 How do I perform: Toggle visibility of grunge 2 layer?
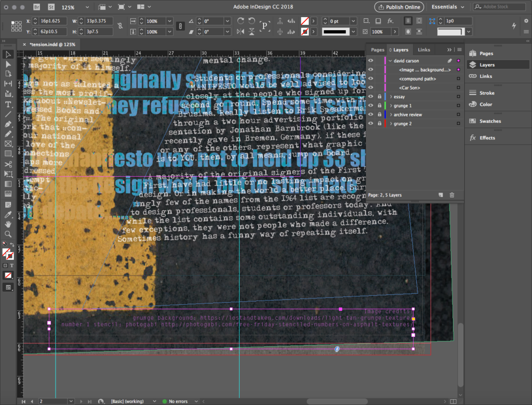(x=371, y=124)
